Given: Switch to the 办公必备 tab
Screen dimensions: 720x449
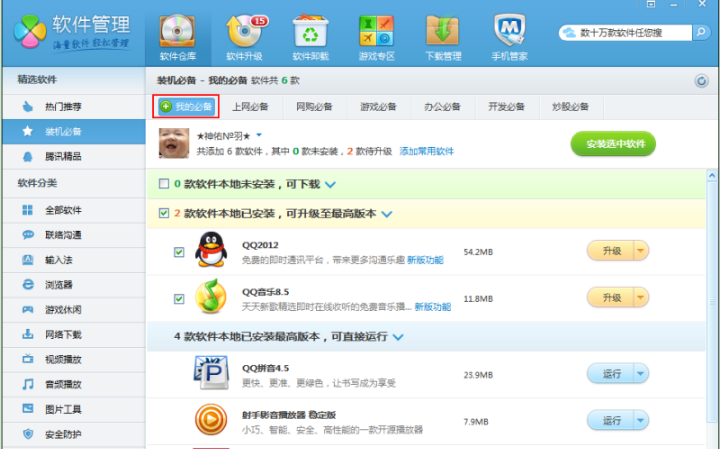Looking at the screenshot, I should 442,107.
